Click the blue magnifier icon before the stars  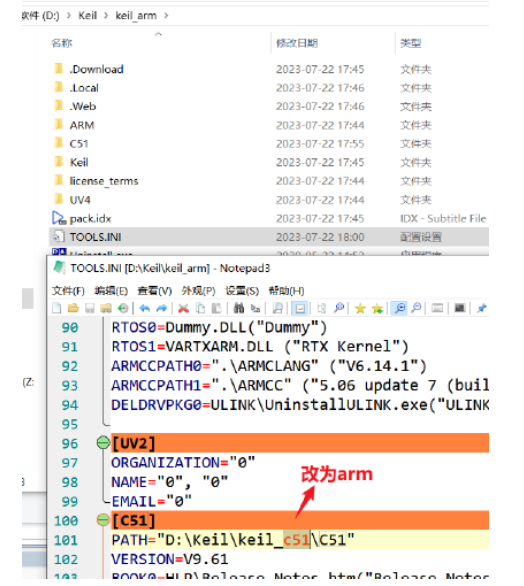[x=339, y=308]
